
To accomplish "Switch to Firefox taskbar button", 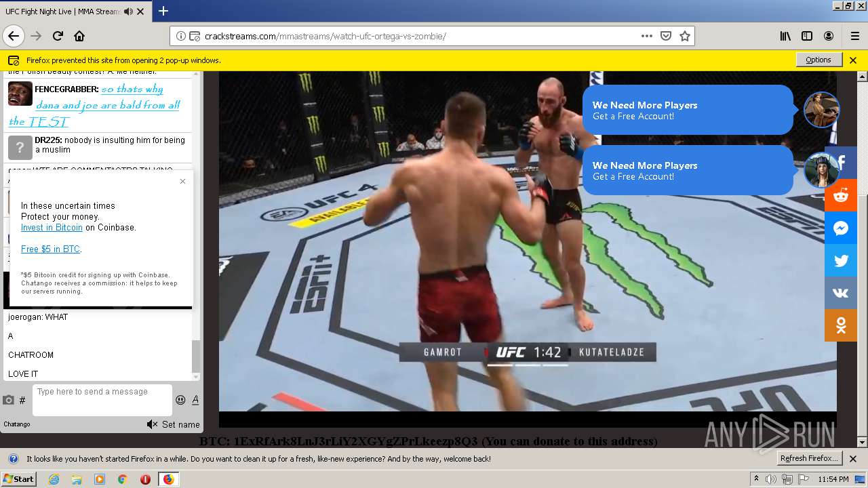I will pos(168,479).
